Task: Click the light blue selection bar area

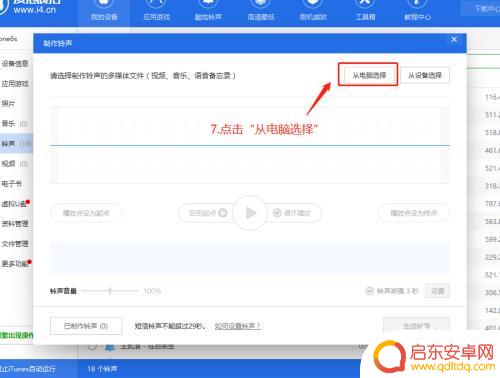Action: click(250, 259)
